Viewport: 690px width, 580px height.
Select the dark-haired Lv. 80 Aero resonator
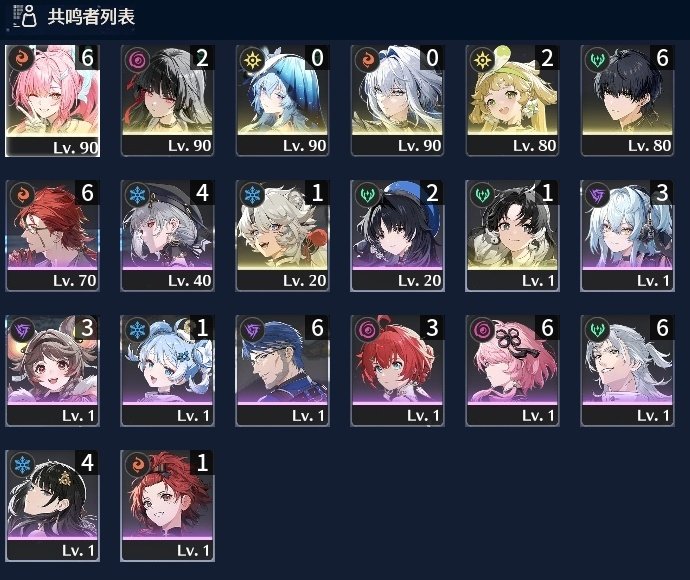628,101
